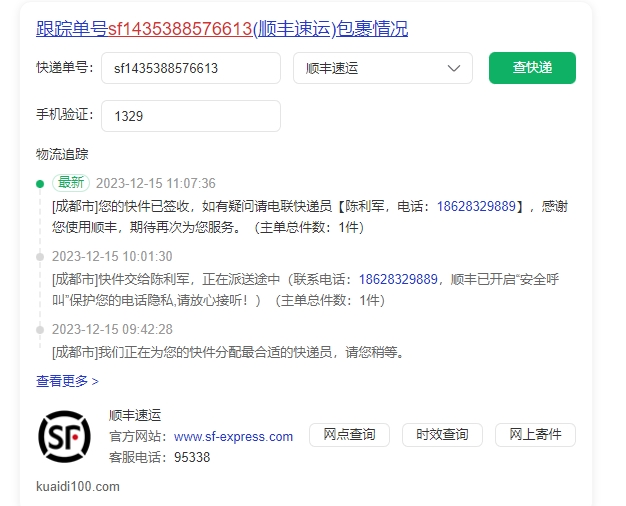Viewport: 626px width, 506px height.
Task: Open the www.sf-express.com website link
Action: point(234,437)
